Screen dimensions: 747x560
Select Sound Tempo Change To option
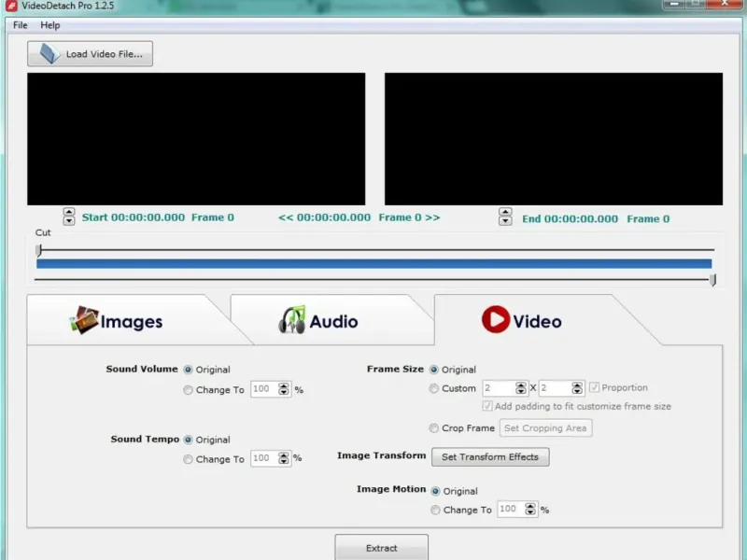point(189,459)
